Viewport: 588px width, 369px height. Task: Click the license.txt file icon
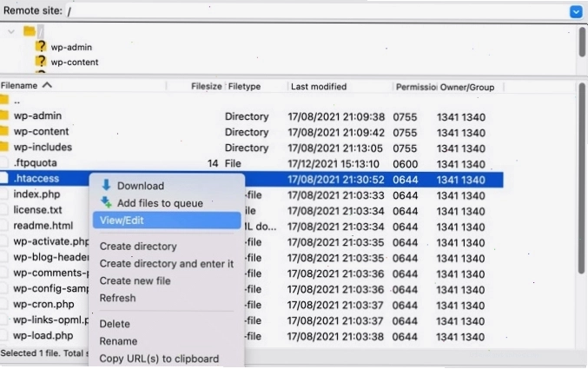click(3, 209)
